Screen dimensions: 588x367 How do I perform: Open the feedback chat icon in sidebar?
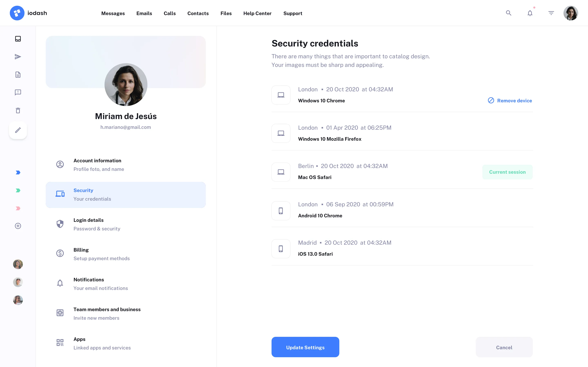[x=18, y=92]
